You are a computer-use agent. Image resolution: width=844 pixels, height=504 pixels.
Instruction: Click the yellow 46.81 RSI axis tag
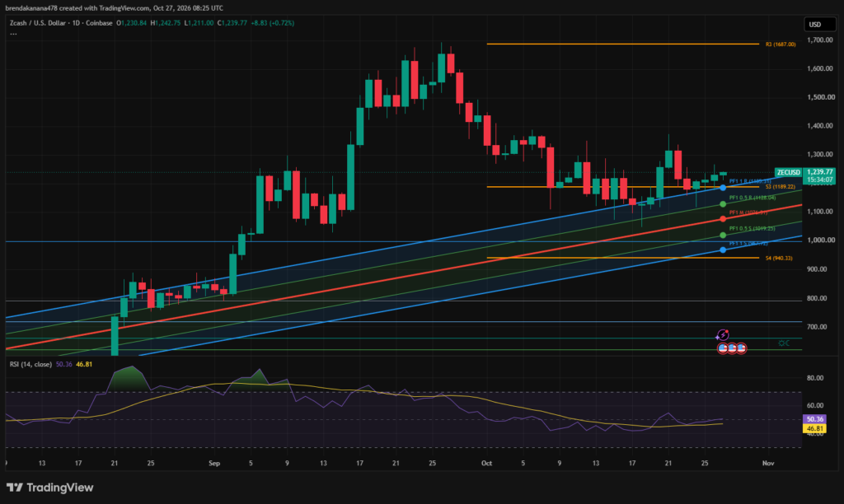[814, 429]
